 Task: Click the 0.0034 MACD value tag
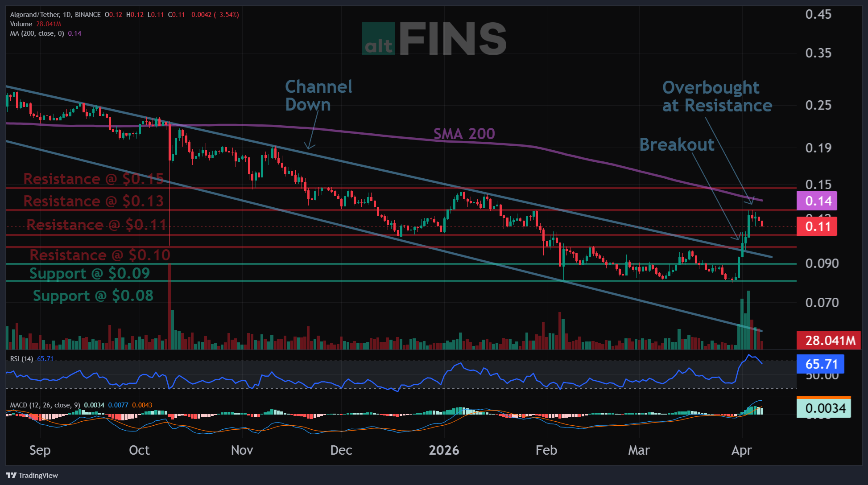(x=823, y=408)
